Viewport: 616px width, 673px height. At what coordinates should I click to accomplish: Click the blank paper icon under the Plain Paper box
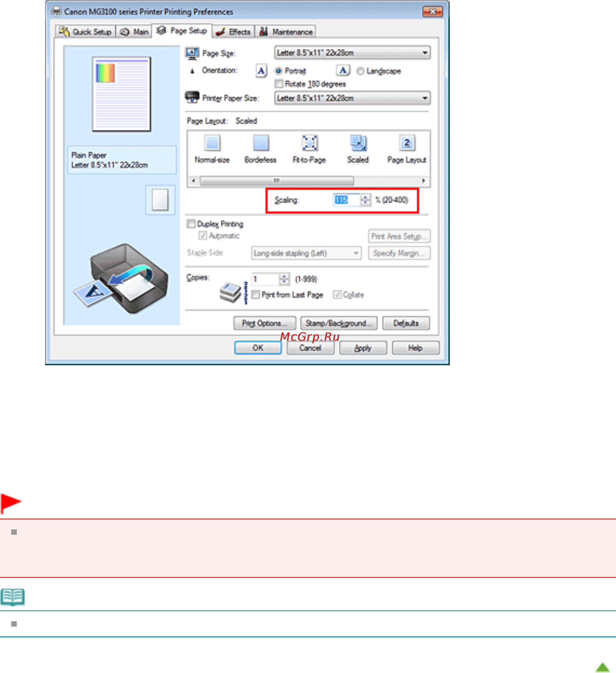pos(160,200)
